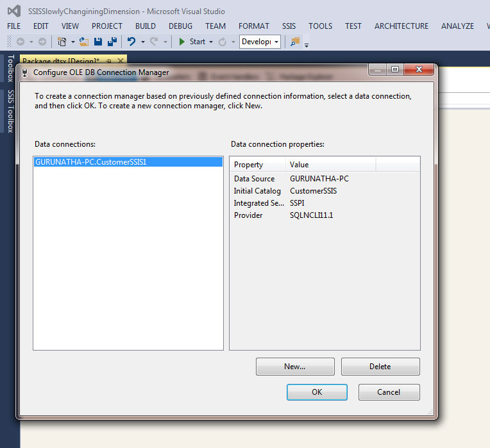Expand the Start button dropdown arrow
Viewport: 490px width, 448px height.
point(211,42)
